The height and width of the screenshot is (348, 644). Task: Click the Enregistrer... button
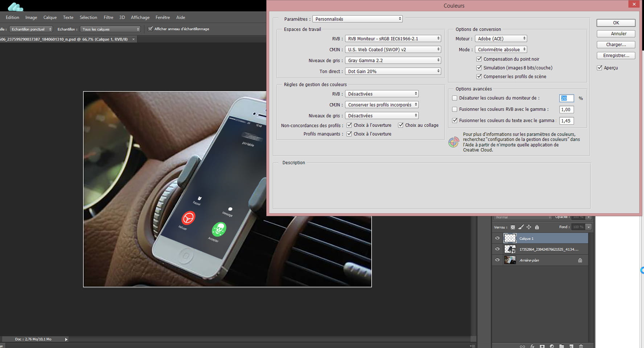616,56
